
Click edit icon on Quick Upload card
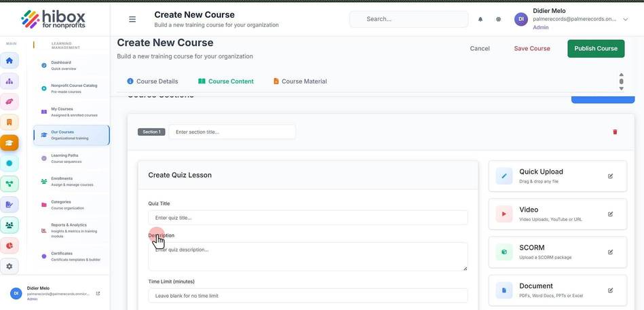[610, 176]
